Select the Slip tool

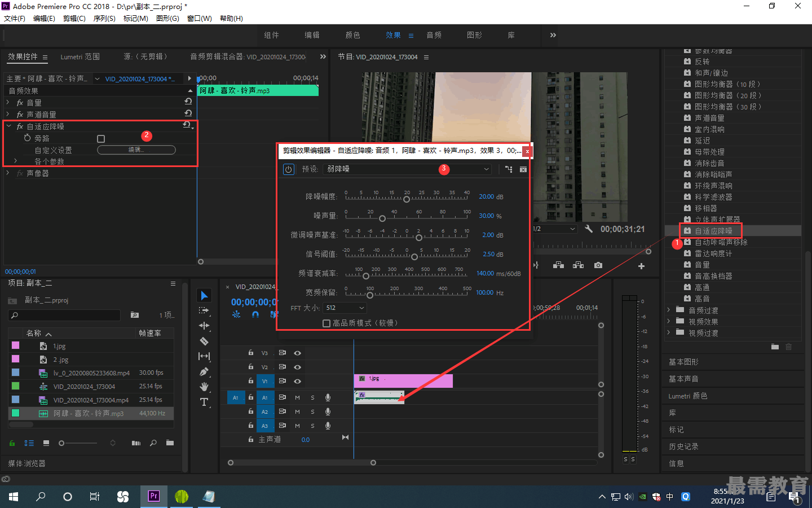[x=204, y=356]
